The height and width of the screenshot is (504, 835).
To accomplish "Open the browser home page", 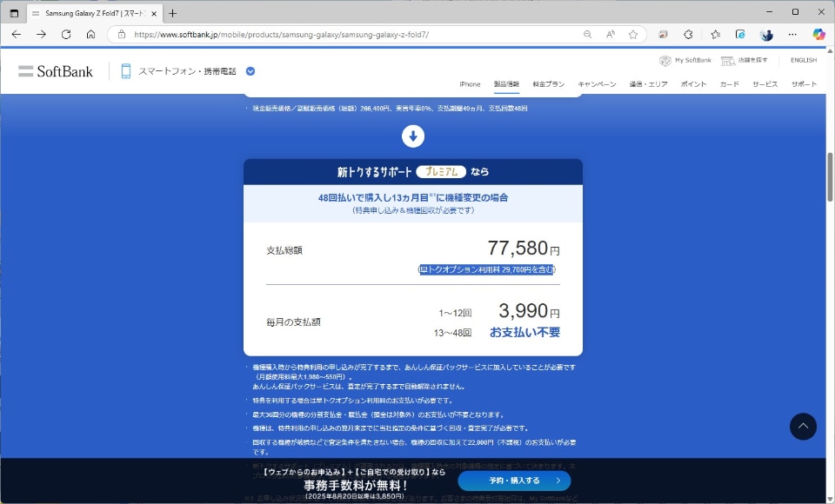I will [x=91, y=35].
